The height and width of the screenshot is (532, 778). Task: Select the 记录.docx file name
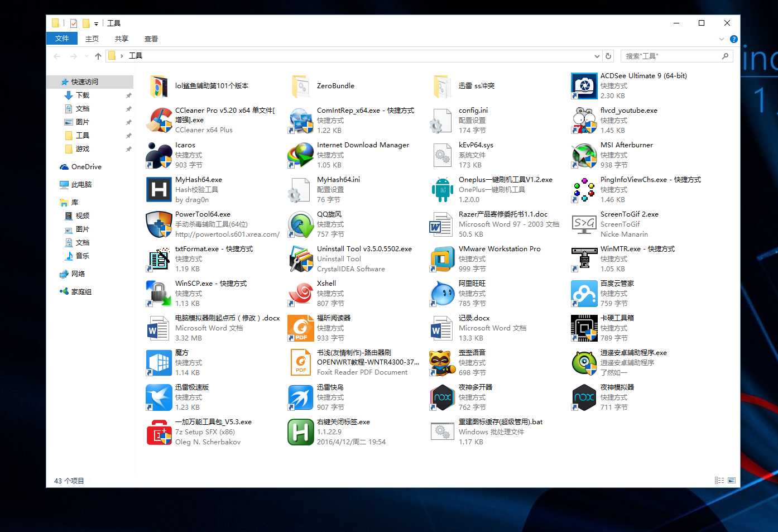coord(474,318)
